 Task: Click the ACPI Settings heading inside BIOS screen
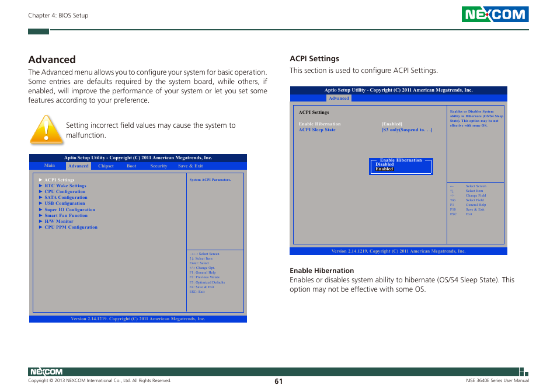click(314, 112)
